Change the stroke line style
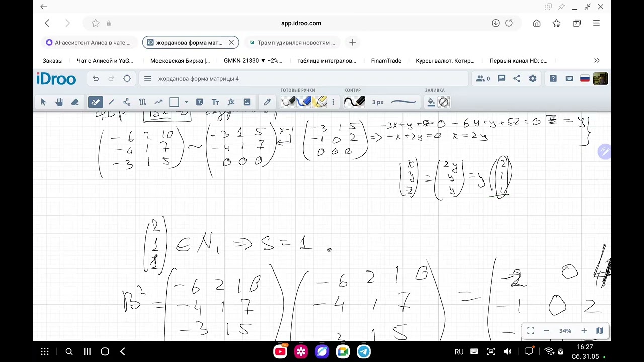This screenshot has height=362, width=644. 404,102
